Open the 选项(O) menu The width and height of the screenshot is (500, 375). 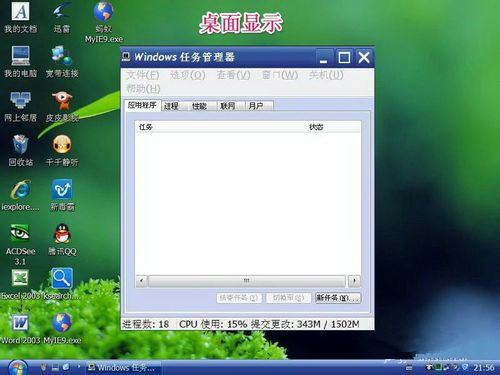188,75
